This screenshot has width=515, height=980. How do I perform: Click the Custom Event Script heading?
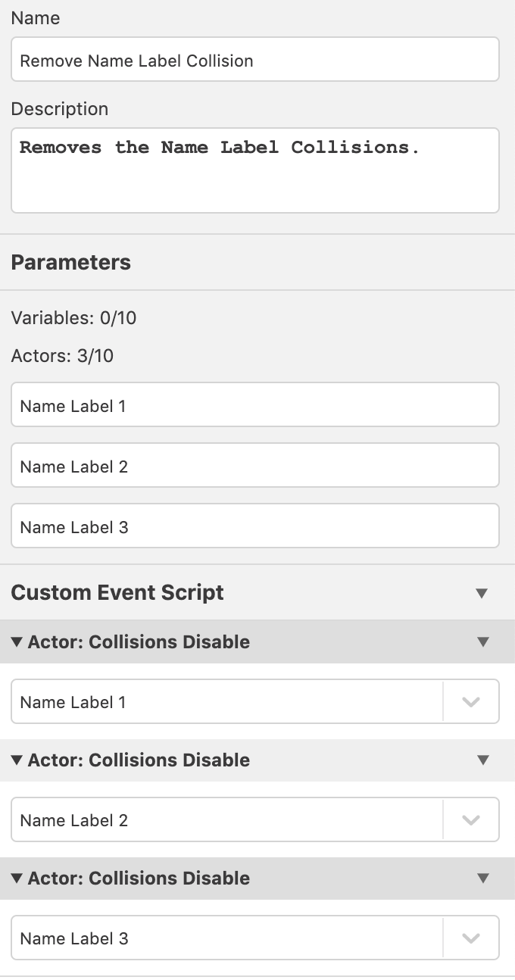coord(117,593)
